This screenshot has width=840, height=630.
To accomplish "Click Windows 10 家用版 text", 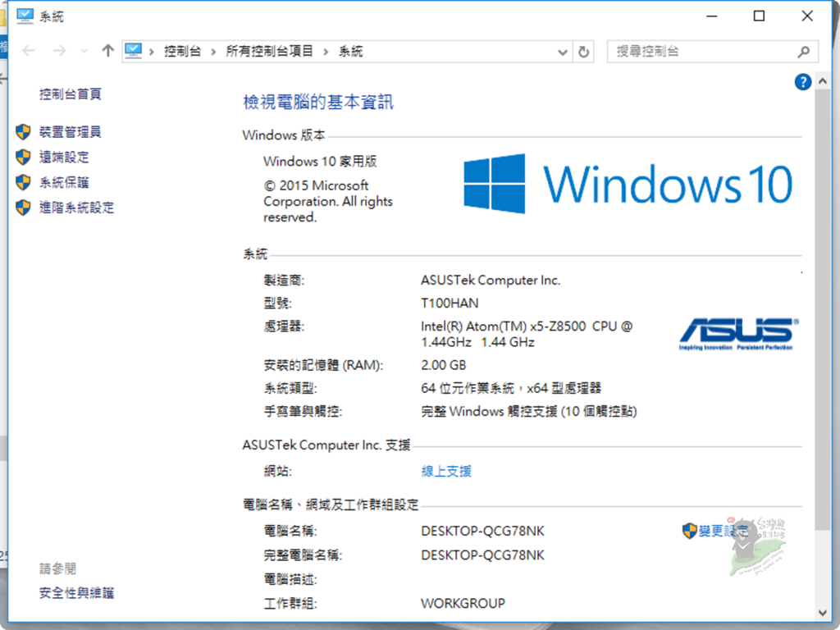I will coord(321,162).
